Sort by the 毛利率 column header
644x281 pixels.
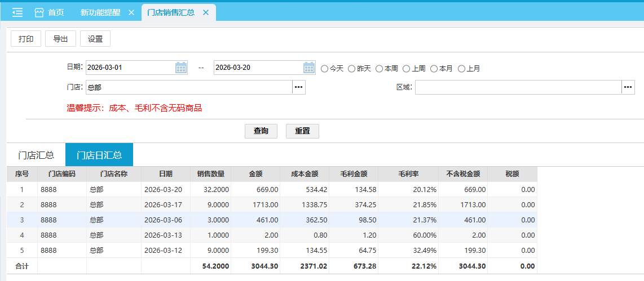click(408, 174)
